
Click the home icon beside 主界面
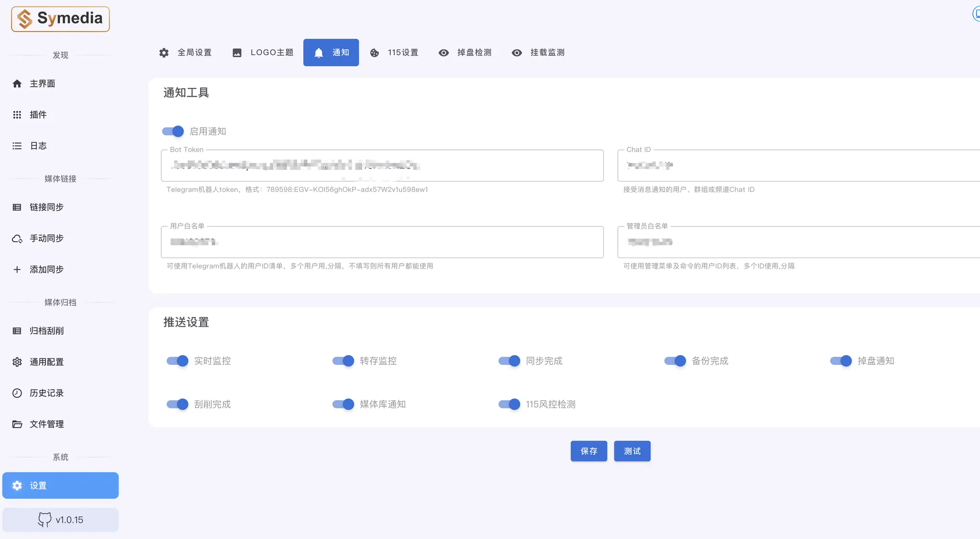pos(17,84)
